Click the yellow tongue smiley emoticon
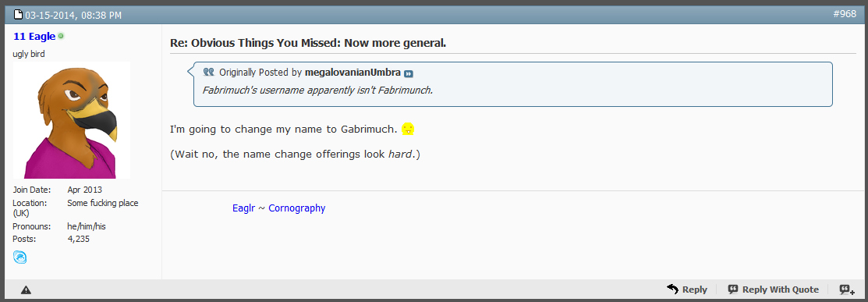Image resolution: width=868 pixels, height=302 pixels. click(408, 130)
